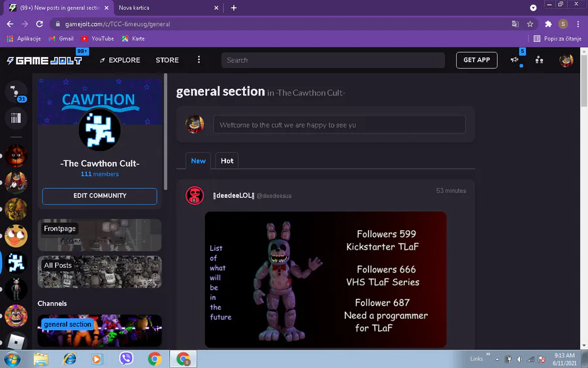Click the Game Jolt logo
Image resolution: width=588 pixels, height=368 pixels.
(x=44, y=60)
